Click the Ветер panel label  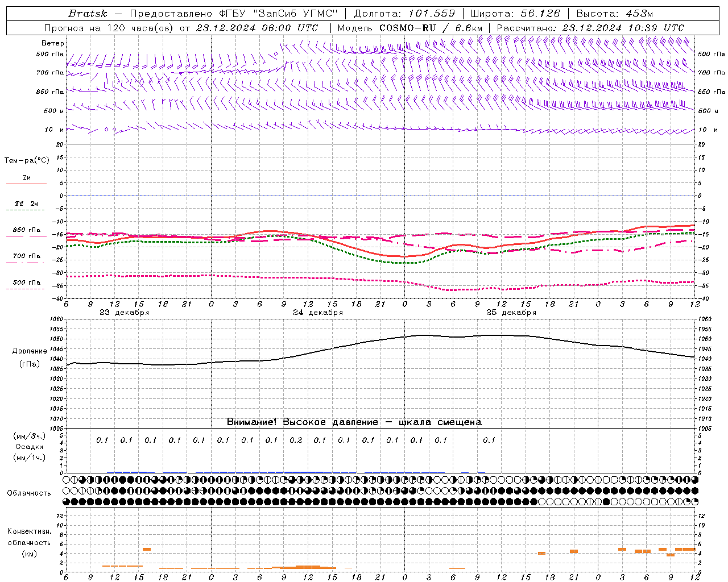[x=53, y=43]
